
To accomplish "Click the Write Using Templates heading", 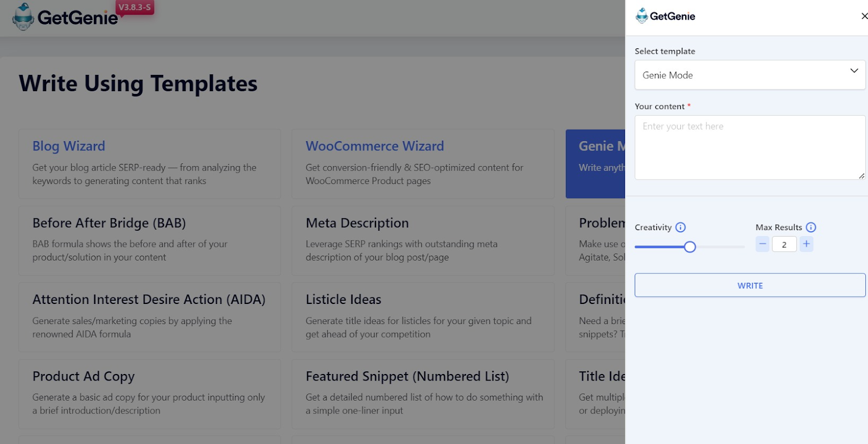I will point(138,84).
